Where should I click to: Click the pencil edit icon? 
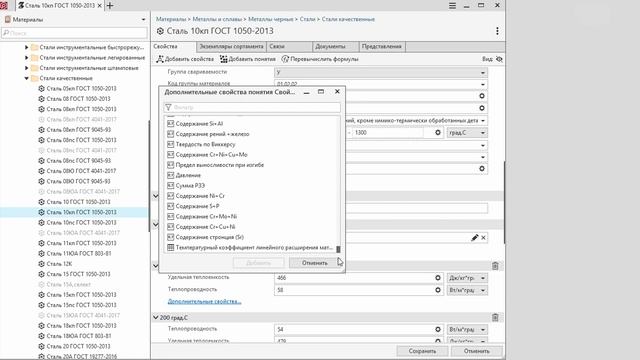[474, 238]
